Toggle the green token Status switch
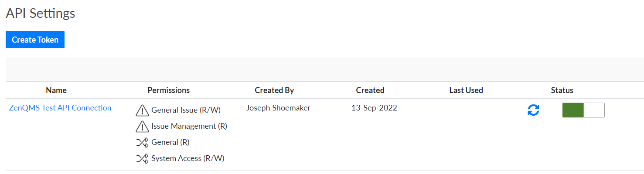This screenshot has width=644, height=174. tap(583, 110)
